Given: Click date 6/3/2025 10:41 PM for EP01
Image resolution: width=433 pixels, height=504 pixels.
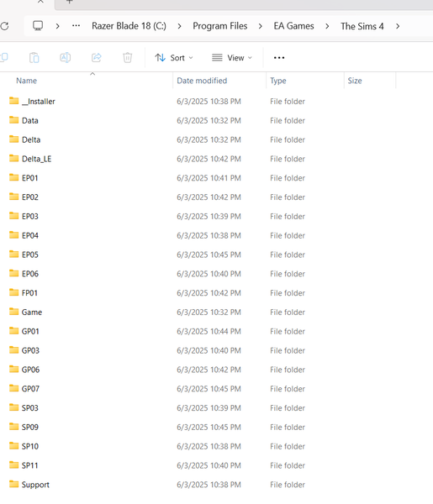Looking at the screenshot, I should [209, 178].
